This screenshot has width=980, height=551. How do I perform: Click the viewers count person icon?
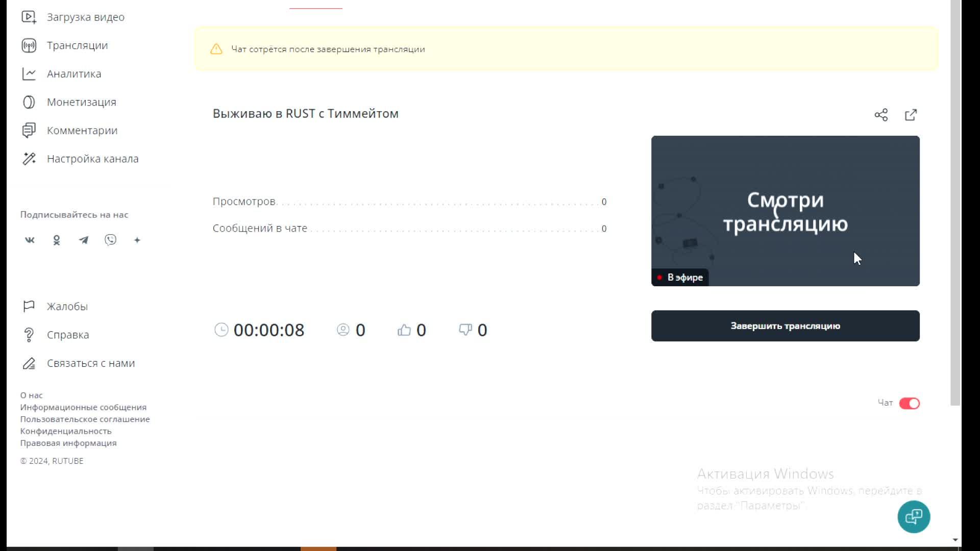[343, 330]
